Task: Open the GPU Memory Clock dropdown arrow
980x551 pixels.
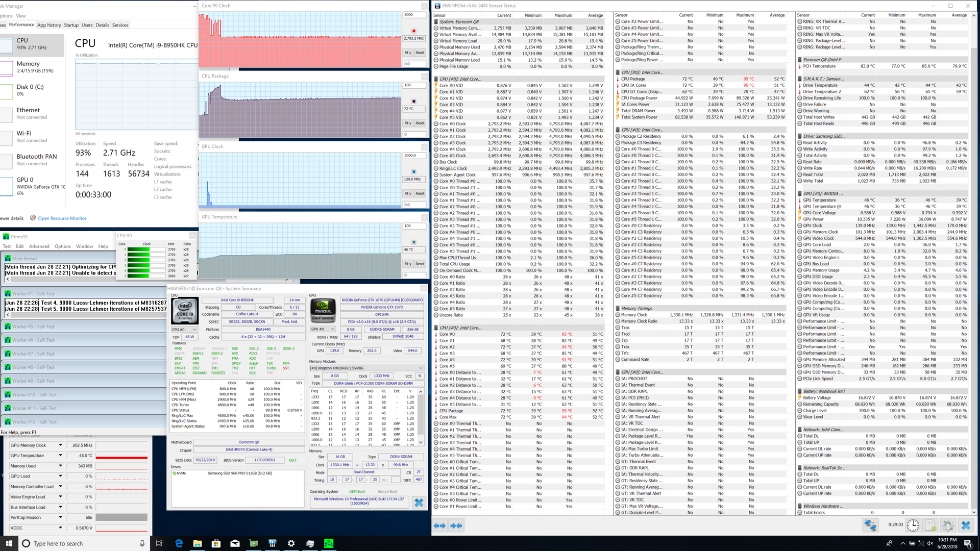Action: pos(60,445)
